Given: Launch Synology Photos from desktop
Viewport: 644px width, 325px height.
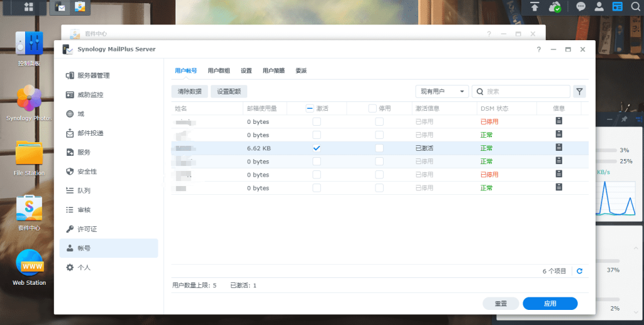Looking at the screenshot, I should pyautogui.click(x=29, y=102).
